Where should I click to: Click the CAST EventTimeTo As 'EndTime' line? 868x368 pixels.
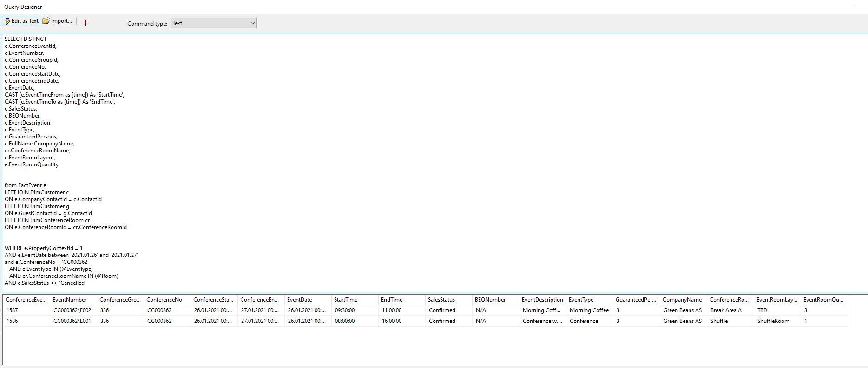click(x=60, y=102)
